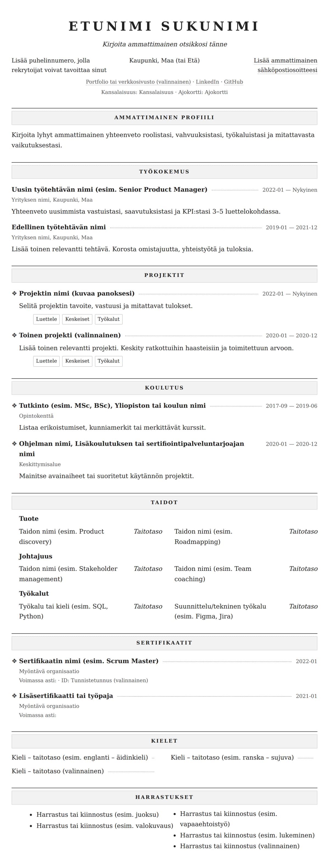Open the LinkedIn link
329x868 pixels.
(207, 82)
